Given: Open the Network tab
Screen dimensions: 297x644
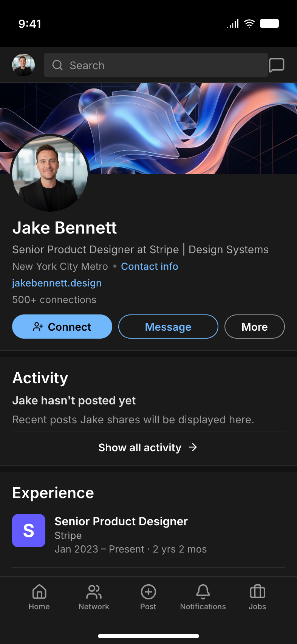Looking at the screenshot, I should coord(94,597).
